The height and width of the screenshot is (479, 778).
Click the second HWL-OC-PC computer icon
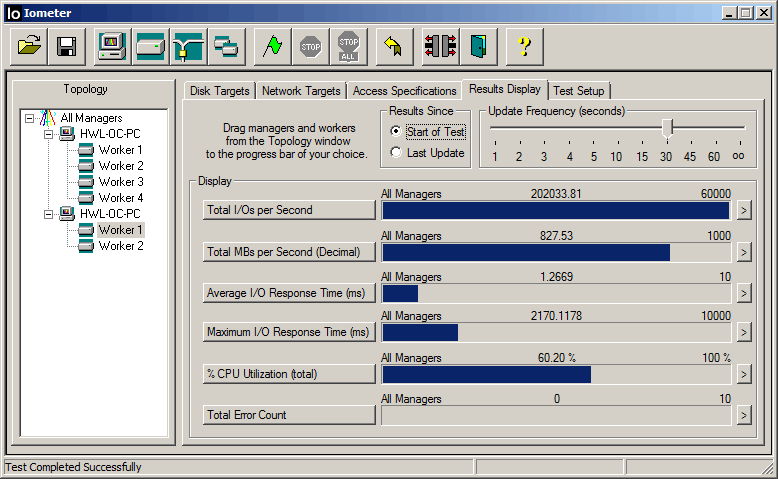pyautogui.click(x=66, y=214)
